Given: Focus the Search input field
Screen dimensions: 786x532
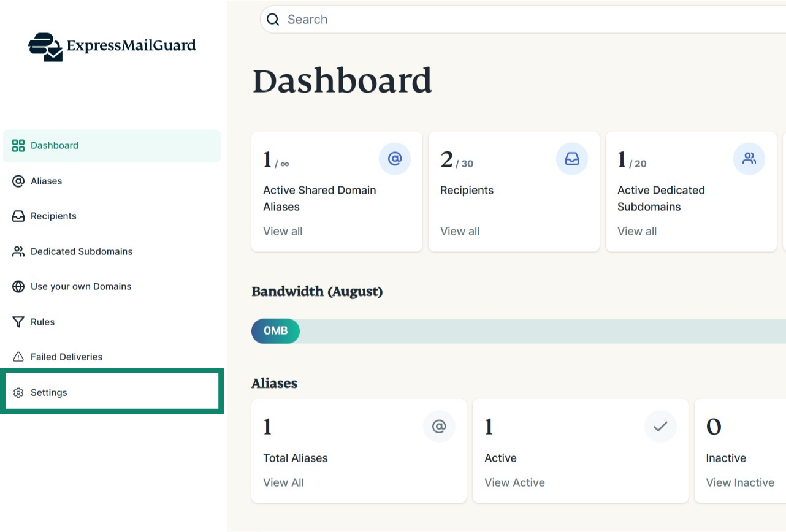Looking at the screenshot, I should pyautogui.click(x=523, y=20).
